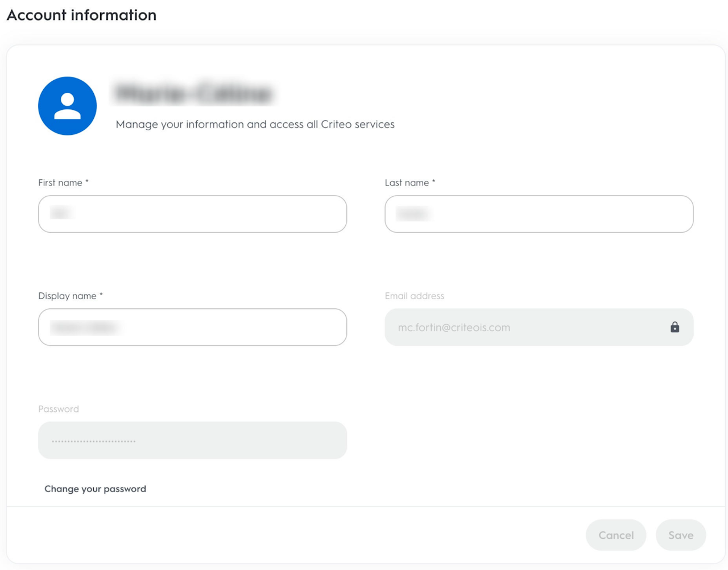This screenshot has width=728, height=570.
Task: Click the required asterisk beside Display name
Action: pos(101,295)
